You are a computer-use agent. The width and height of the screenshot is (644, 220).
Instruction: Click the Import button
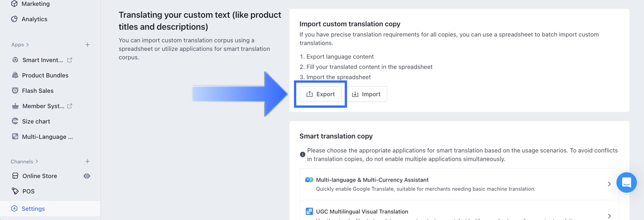[366, 94]
